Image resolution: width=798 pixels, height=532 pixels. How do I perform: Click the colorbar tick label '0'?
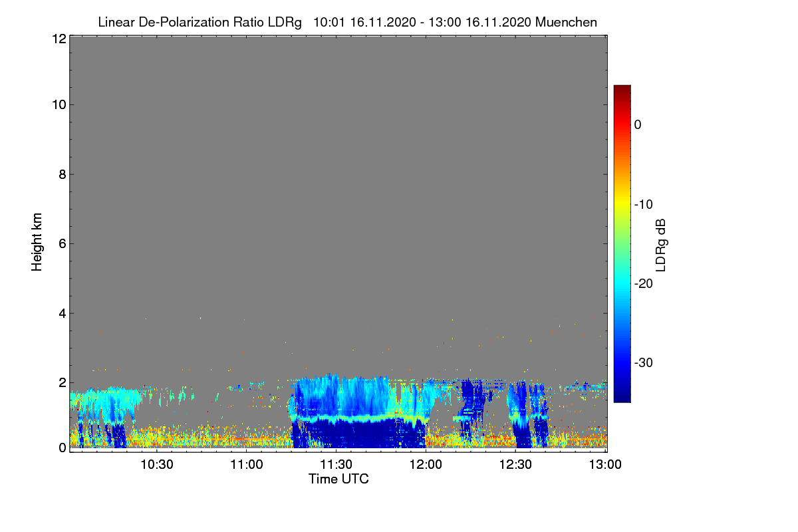pyautogui.click(x=638, y=124)
